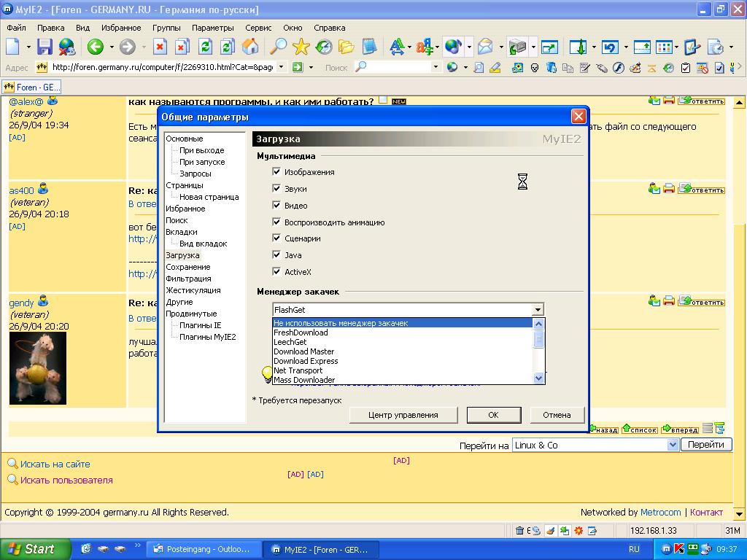Click the Отмена button

pos(557,415)
